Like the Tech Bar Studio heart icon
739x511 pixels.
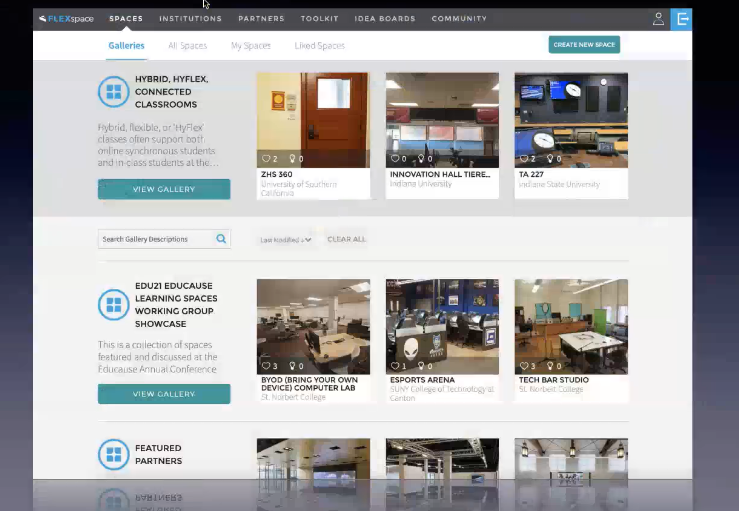[x=524, y=366]
